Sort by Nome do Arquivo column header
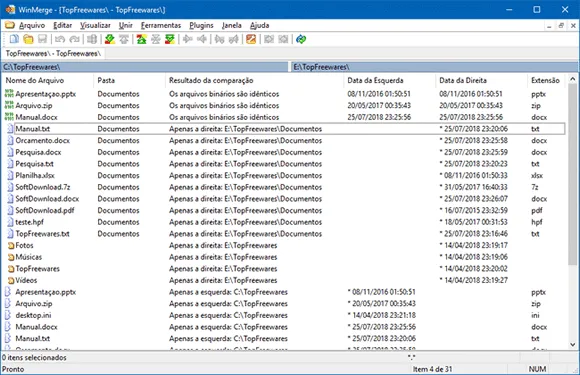580x375 pixels. [47, 80]
